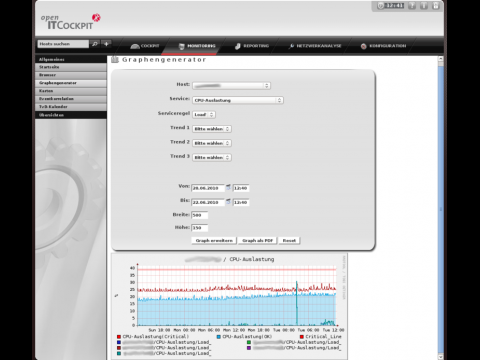Screen dimensions: 480x360
Task: Open the Trend 3 dropdown
Action: 212,157
